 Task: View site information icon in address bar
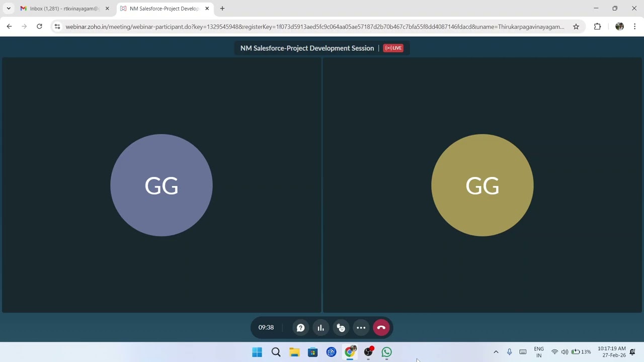click(57, 27)
